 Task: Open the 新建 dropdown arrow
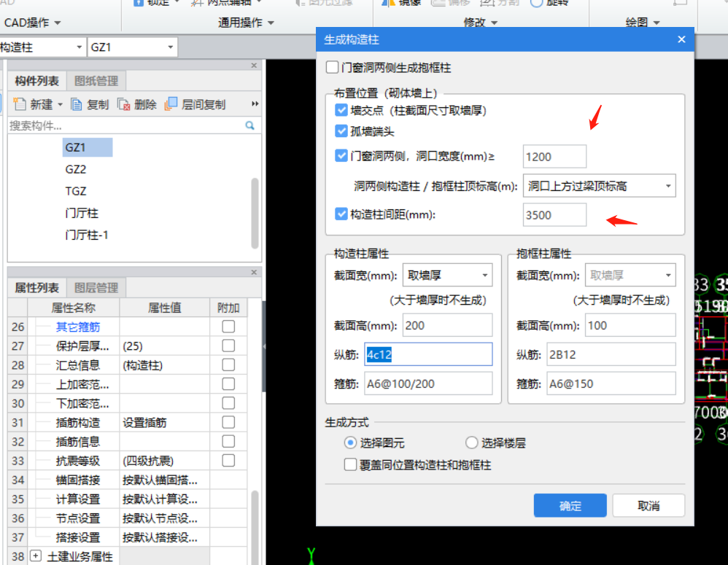[x=60, y=105]
